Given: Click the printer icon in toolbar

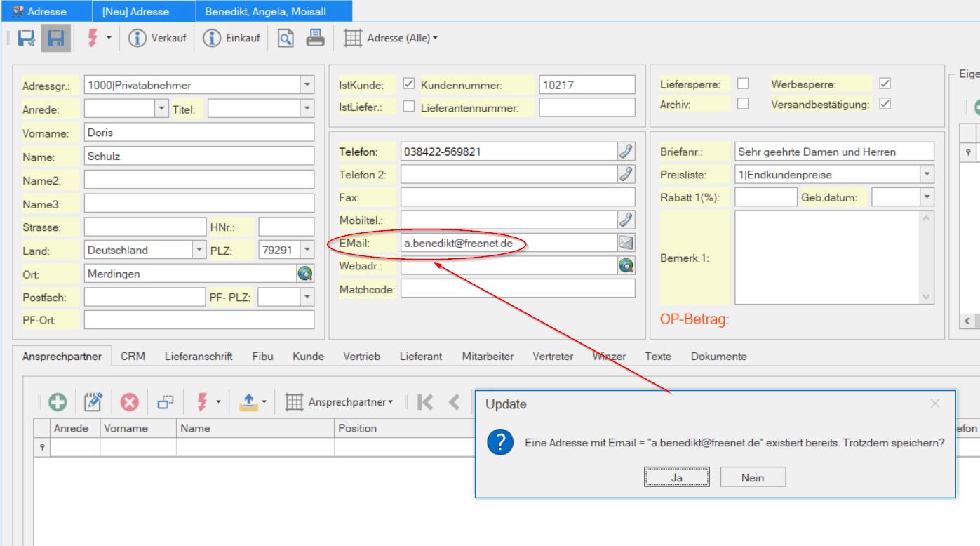Looking at the screenshot, I should pyautogui.click(x=316, y=38).
